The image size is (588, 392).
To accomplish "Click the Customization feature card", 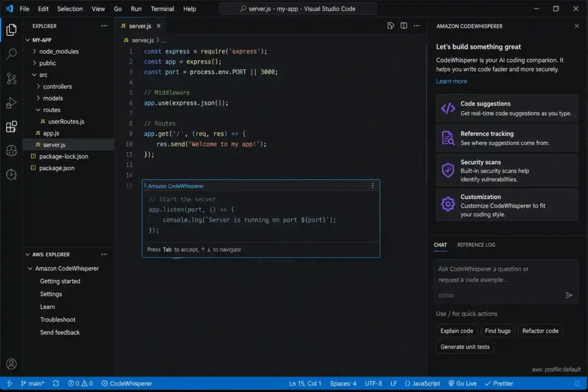I will (506, 205).
